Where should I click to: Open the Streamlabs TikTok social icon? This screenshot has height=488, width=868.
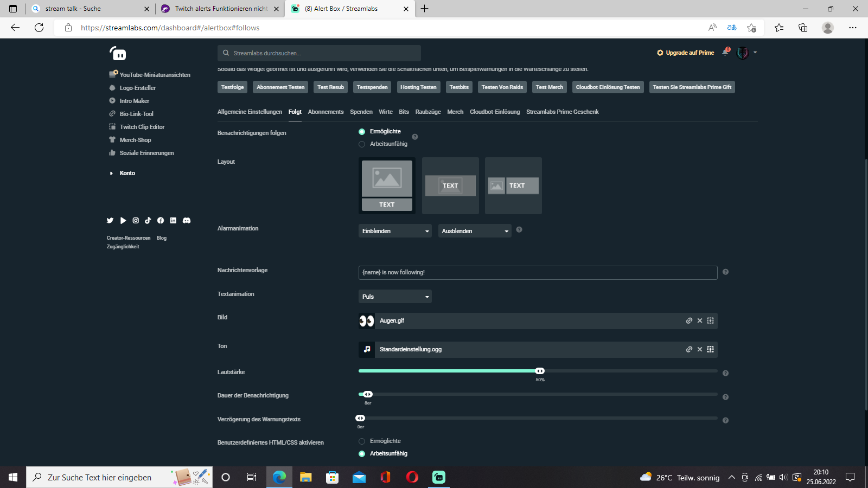pyautogui.click(x=148, y=221)
